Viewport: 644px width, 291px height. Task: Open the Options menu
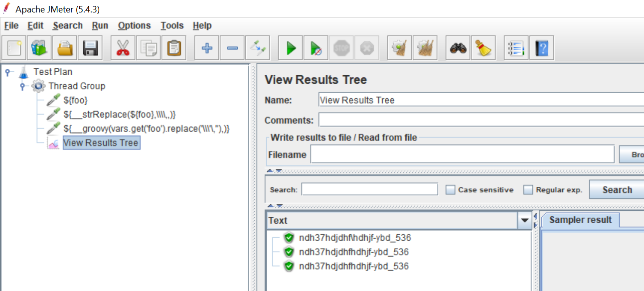coord(134,25)
